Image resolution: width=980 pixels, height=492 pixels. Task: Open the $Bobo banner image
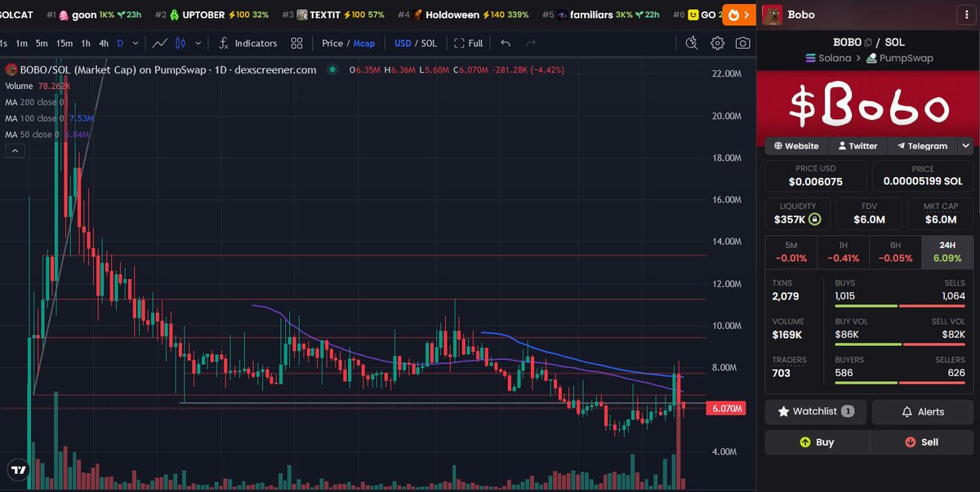pyautogui.click(x=868, y=104)
